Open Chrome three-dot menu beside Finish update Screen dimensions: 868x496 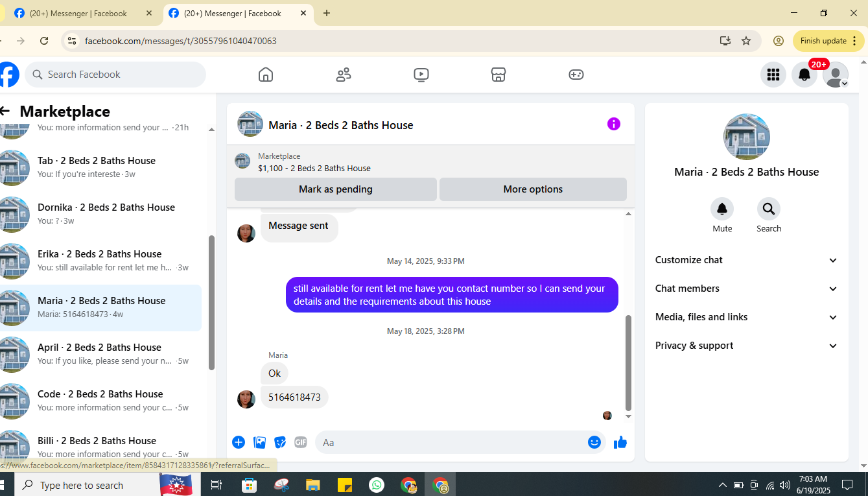point(854,41)
